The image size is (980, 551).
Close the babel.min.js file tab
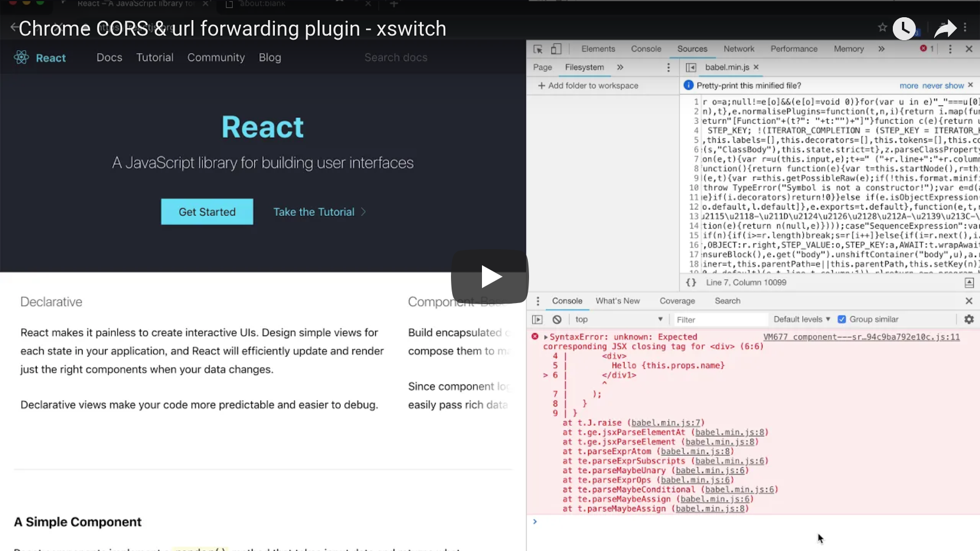(x=756, y=67)
